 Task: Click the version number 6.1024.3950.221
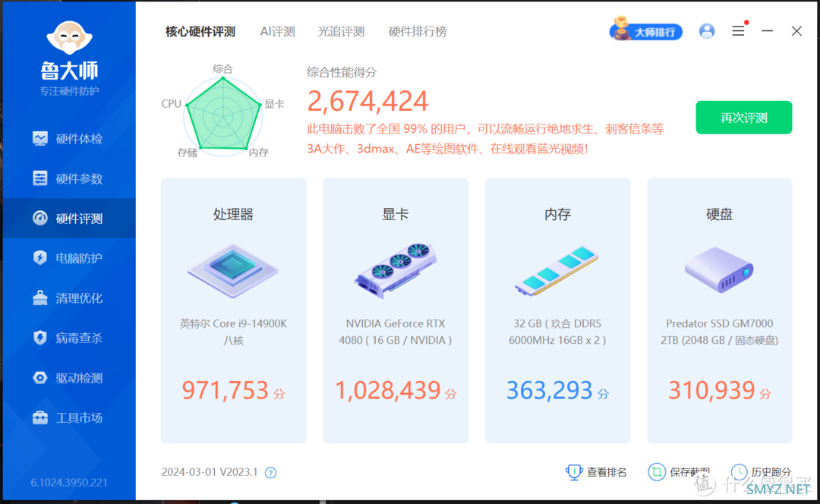[x=69, y=483]
